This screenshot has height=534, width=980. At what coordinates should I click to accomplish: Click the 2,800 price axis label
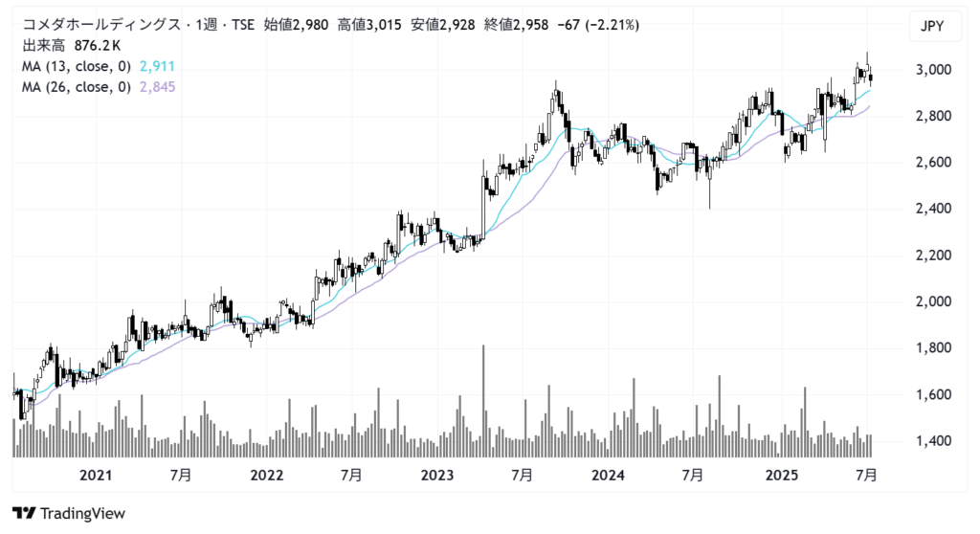[934, 117]
